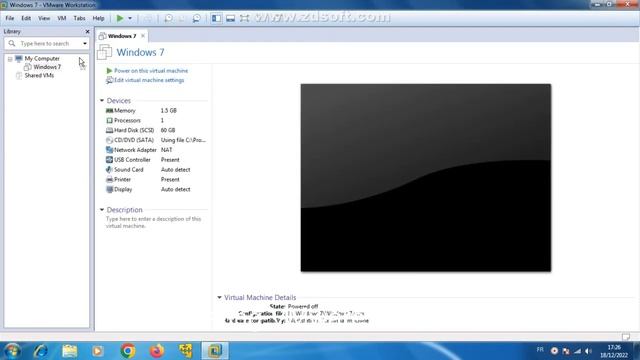Click Power on this virtual machine link

tap(151, 71)
